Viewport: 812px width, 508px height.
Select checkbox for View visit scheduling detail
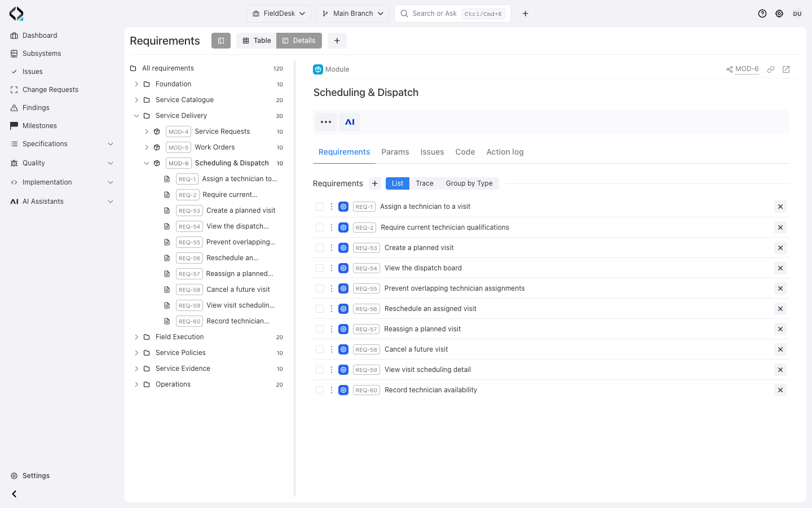tap(320, 370)
